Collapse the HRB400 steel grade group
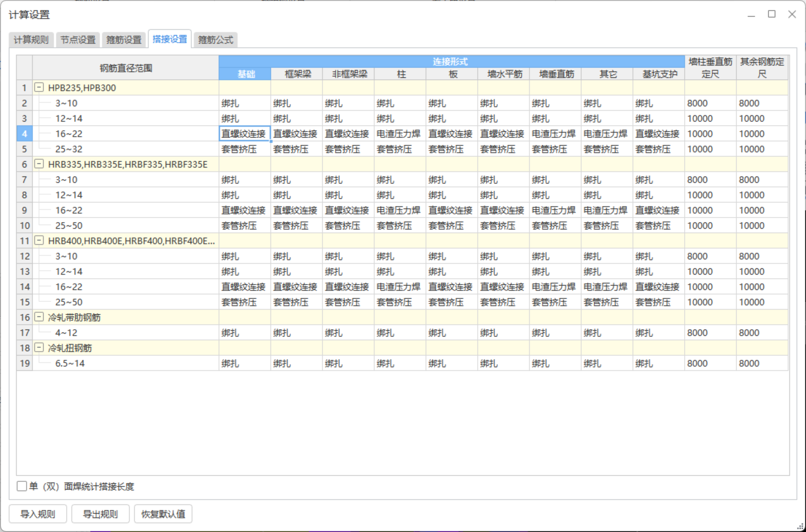The width and height of the screenshot is (806, 532). (x=39, y=240)
